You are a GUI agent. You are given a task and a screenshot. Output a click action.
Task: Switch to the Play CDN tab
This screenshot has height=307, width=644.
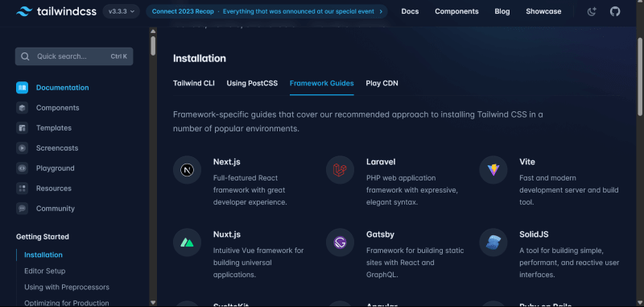tap(382, 83)
